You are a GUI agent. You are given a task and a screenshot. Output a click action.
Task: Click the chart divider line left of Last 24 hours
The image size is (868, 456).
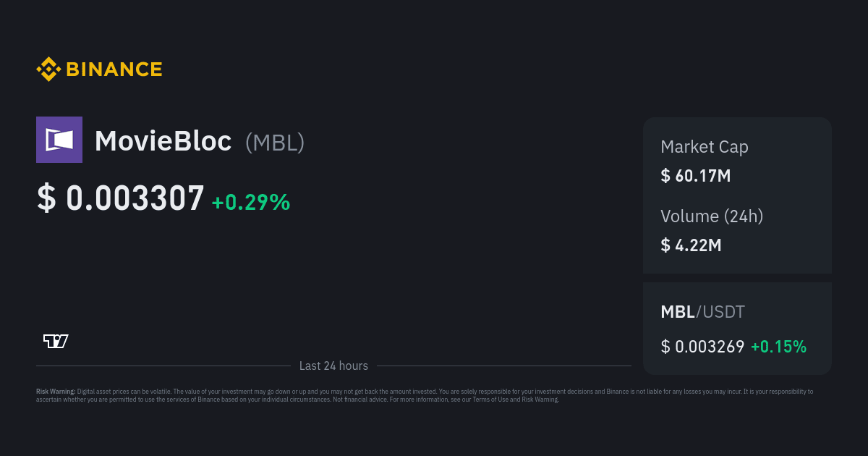click(x=163, y=366)
